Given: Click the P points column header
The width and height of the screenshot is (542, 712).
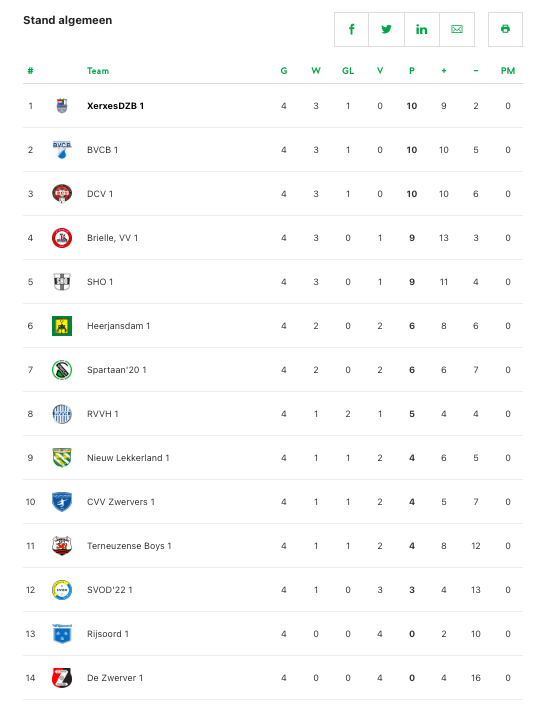Looking at the screenshot, I should [412, 71].
